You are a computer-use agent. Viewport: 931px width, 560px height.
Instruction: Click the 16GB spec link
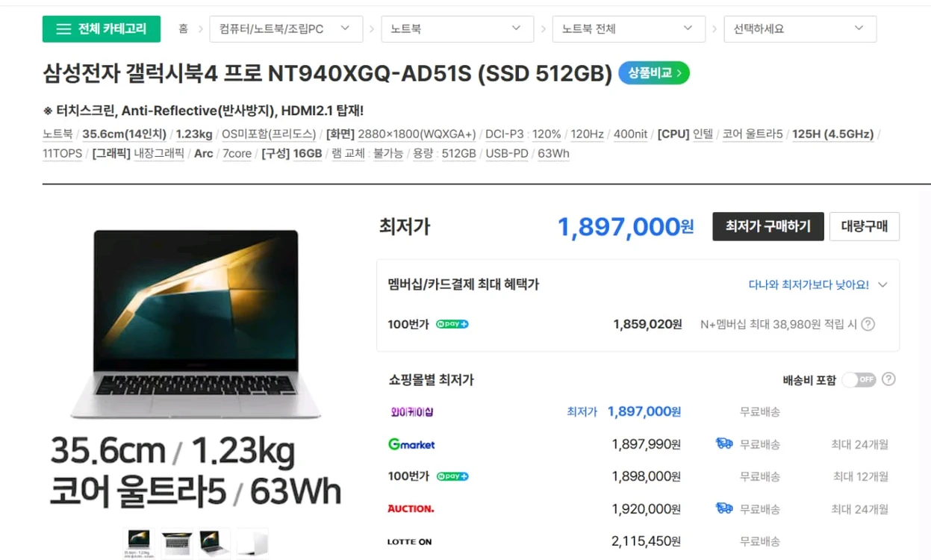tap(308, 154)
